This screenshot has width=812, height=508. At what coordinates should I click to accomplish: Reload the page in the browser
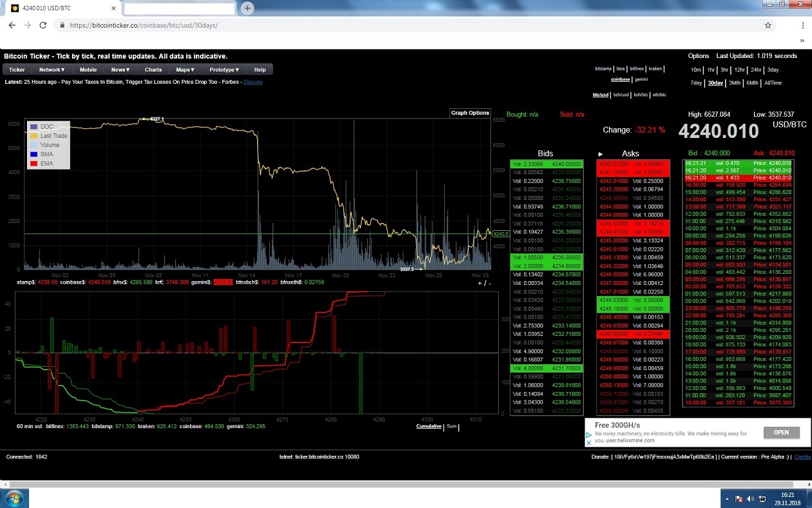pyautogui.click(x=43, y=25)
